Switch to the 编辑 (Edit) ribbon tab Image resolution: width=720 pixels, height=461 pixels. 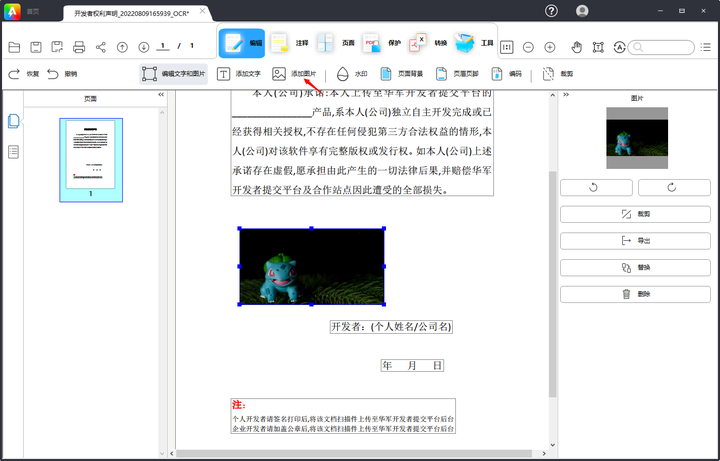[242, 43]
